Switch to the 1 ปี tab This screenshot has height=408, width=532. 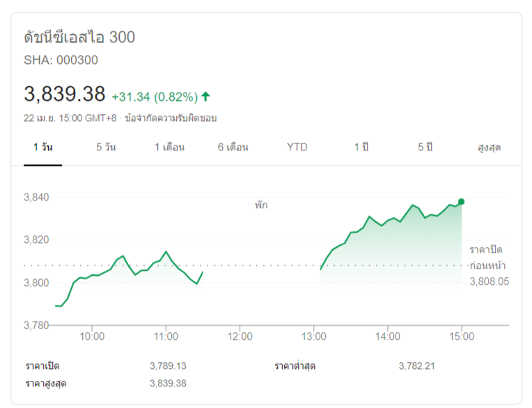point(361,147)
